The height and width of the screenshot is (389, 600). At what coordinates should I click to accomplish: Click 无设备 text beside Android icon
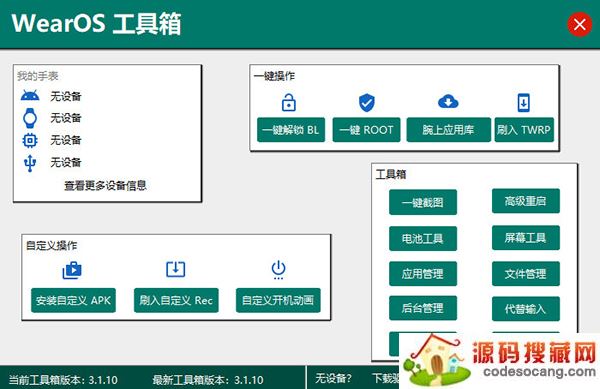66,96
